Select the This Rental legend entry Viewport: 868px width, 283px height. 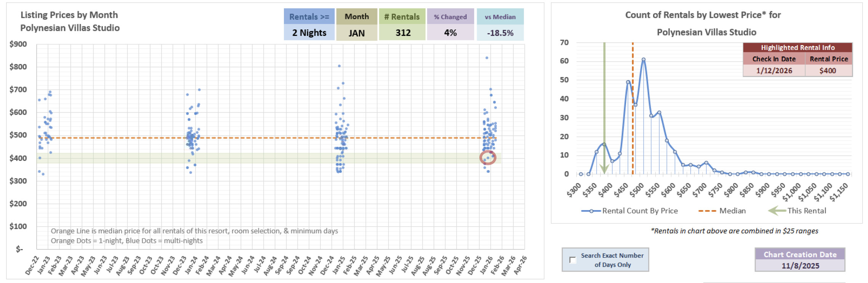pos(806,211)
